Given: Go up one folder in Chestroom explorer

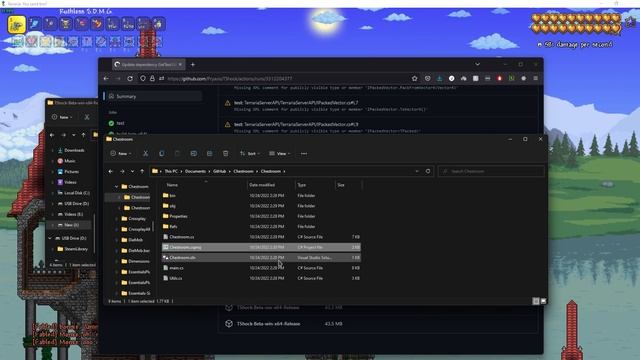Looking at the screenshot, I should coord(142,171).
